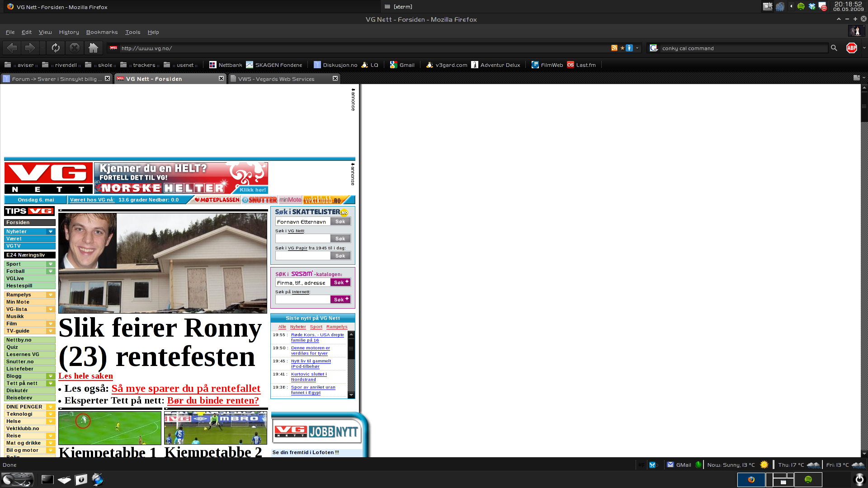
Task: Click the RSS feed icon in address bar
Action: pos(614,48)
